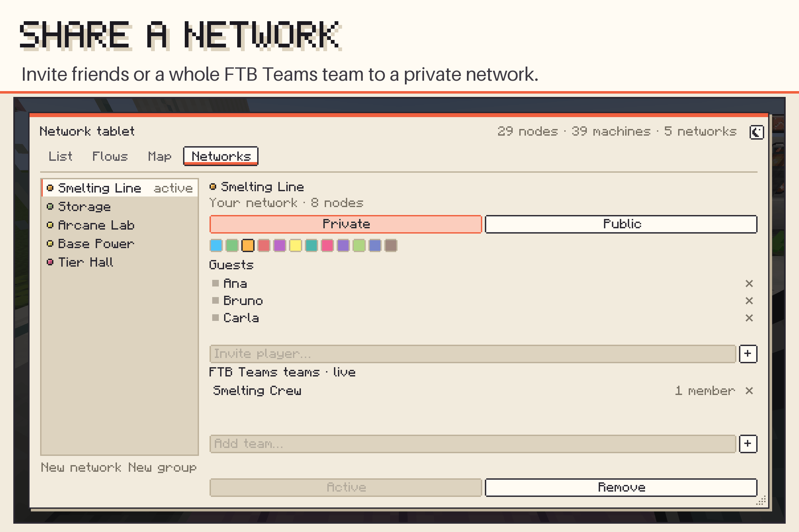Click the New group link
This screenshot has width=799, height=532.
[162, 468]
